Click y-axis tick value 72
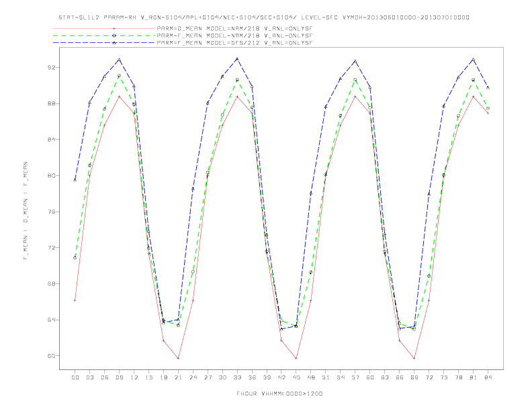 (51, 248)
